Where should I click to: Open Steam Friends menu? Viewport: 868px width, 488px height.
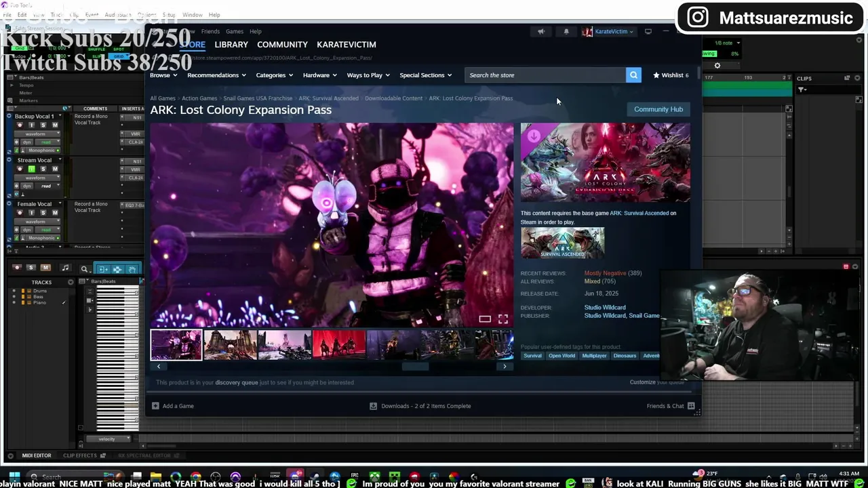click(x=210, y=31)
